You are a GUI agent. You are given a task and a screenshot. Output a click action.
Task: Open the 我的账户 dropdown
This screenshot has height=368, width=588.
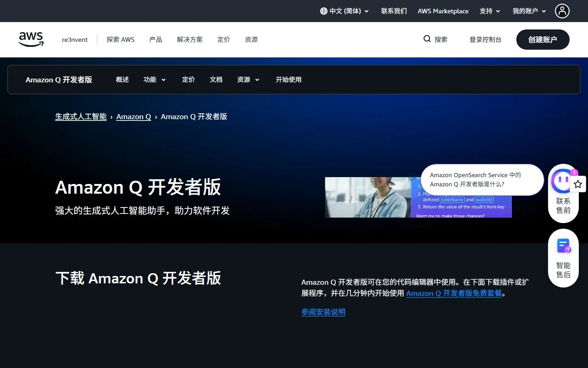coord(529,11)
